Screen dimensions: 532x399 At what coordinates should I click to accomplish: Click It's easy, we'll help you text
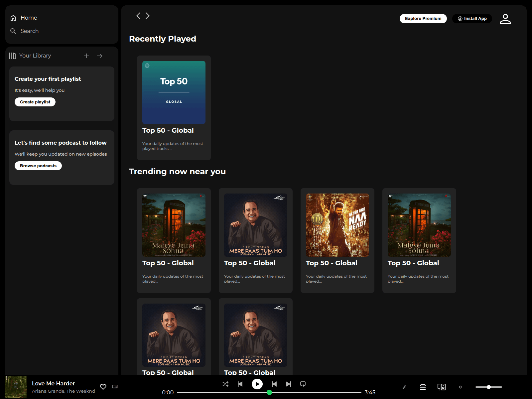point(40,90)
